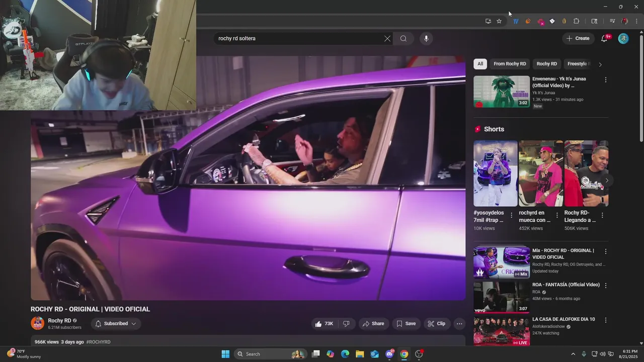Image resolution: width=644 pixels, height=362 pixels.
Task: Click the Create button
Action: [x=578, y=38]
